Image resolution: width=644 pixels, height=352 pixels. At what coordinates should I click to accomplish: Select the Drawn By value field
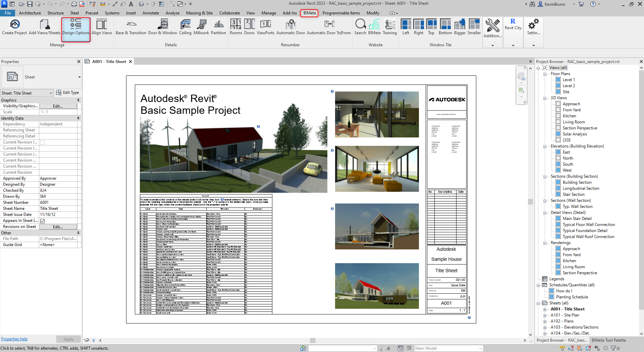point(58,196)
